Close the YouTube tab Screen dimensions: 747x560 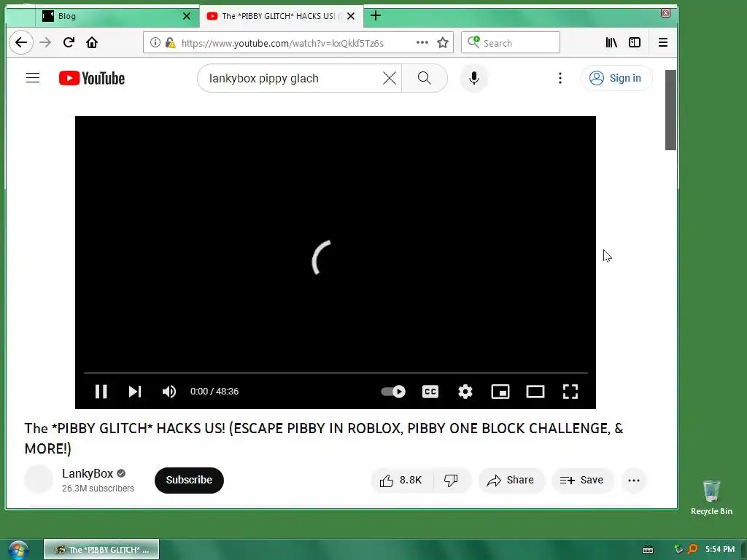pyautogui.click(x=351, y=16)
